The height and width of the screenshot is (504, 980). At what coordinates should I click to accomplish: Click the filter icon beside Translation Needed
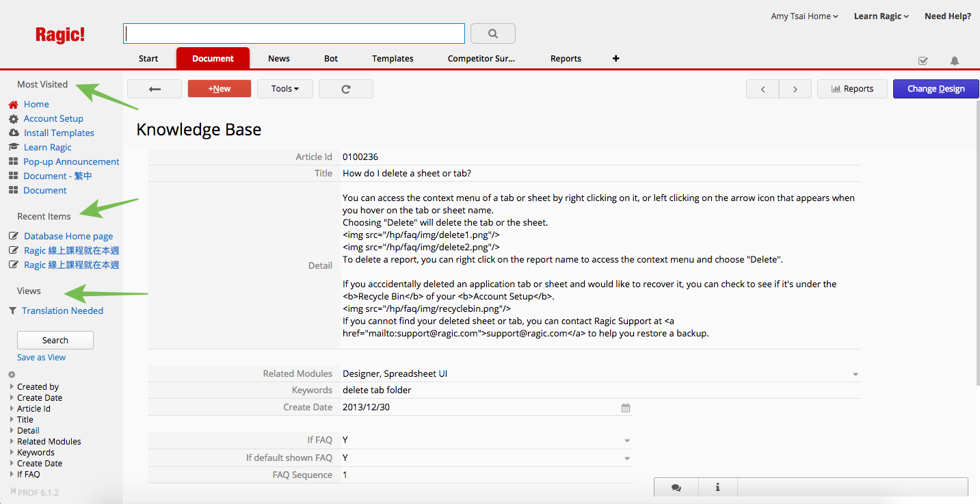click(12, 310)
